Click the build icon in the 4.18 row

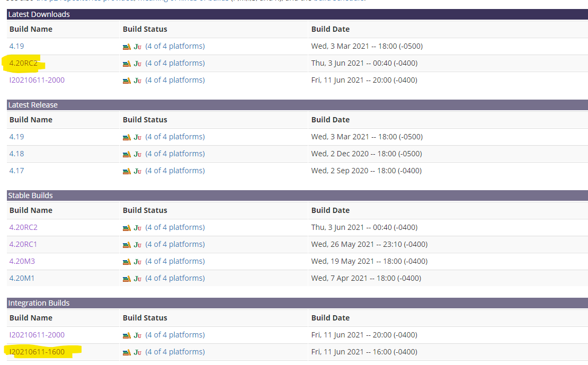point(127,154)
